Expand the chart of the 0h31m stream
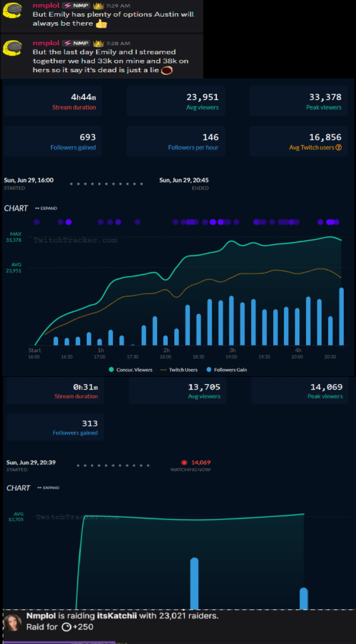The height and width of the screenshot is (644, 356). point(48,487)
